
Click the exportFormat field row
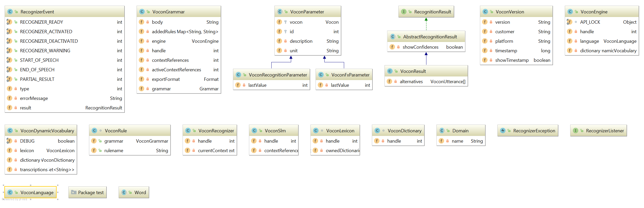(179, 79)
